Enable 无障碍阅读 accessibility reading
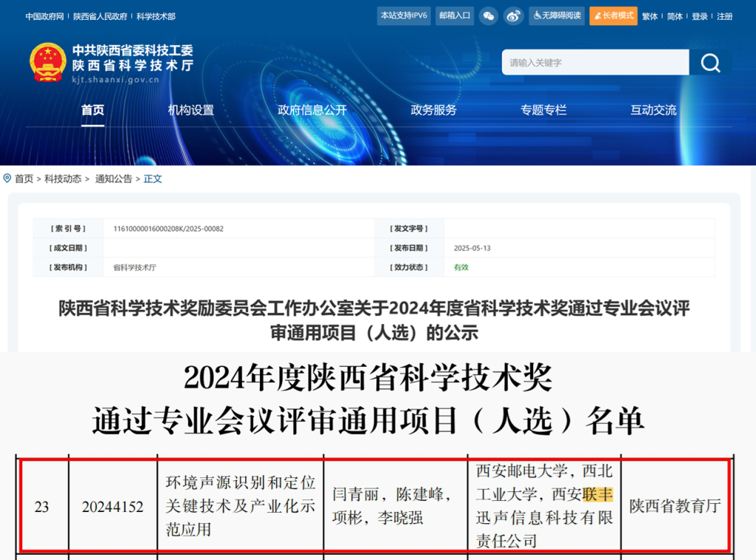This screenshot has width=756, height=560. click(x=557, y=16)
